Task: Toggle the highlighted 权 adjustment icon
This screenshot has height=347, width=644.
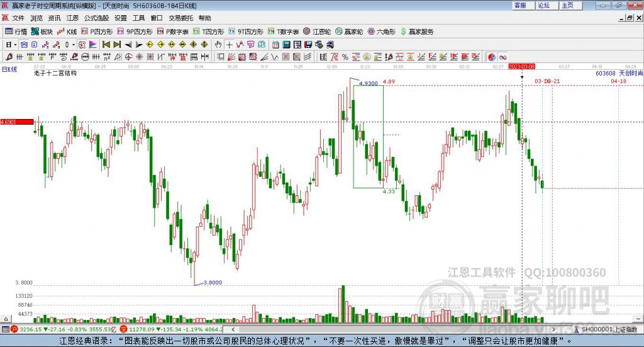Action: click(82, 45)
